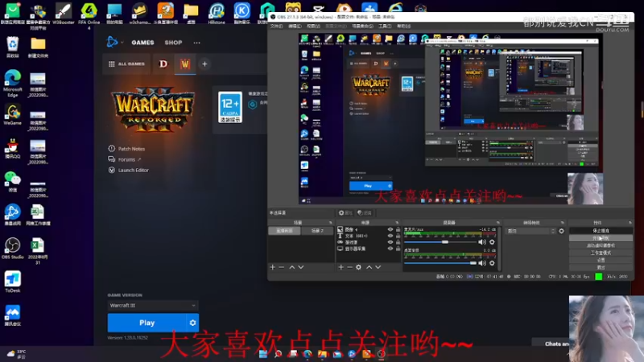Move the source down in Sources panel
The height and width of the screenshot is (362, 644).
pyautogui.click(x=378, y=267)
